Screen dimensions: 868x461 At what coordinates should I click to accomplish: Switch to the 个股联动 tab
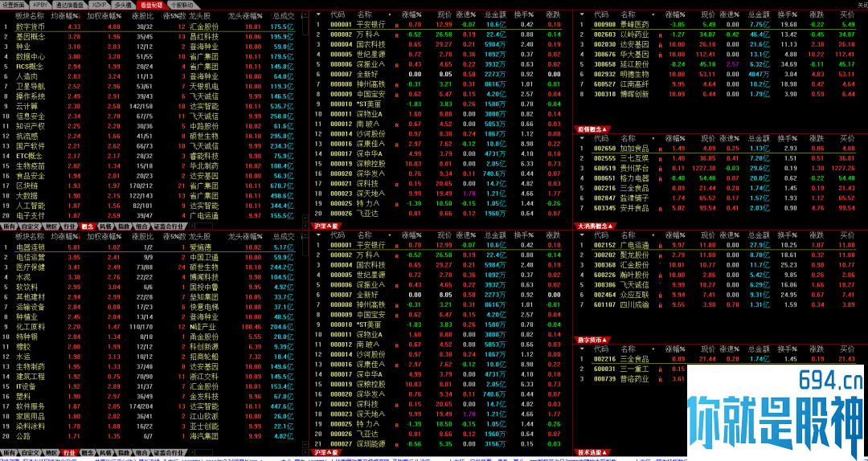(x=182, y=5)
